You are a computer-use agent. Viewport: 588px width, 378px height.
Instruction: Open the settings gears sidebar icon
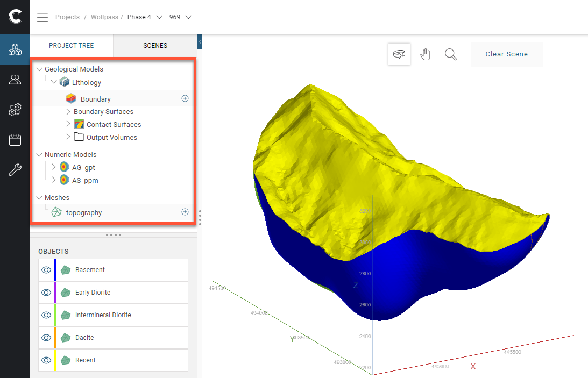click(15, 110)
